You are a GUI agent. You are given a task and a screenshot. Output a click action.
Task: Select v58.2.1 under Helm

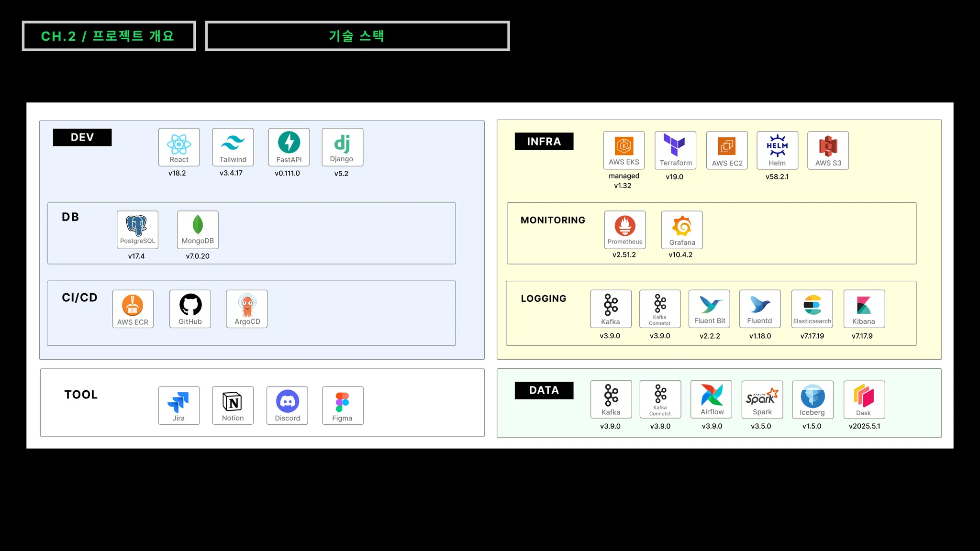coord(777,176)
